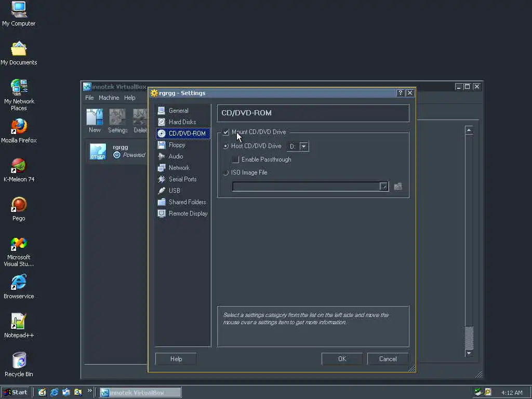
Task: Click the third quick launch icon in taskbar
Action: (x=66, y=392)
